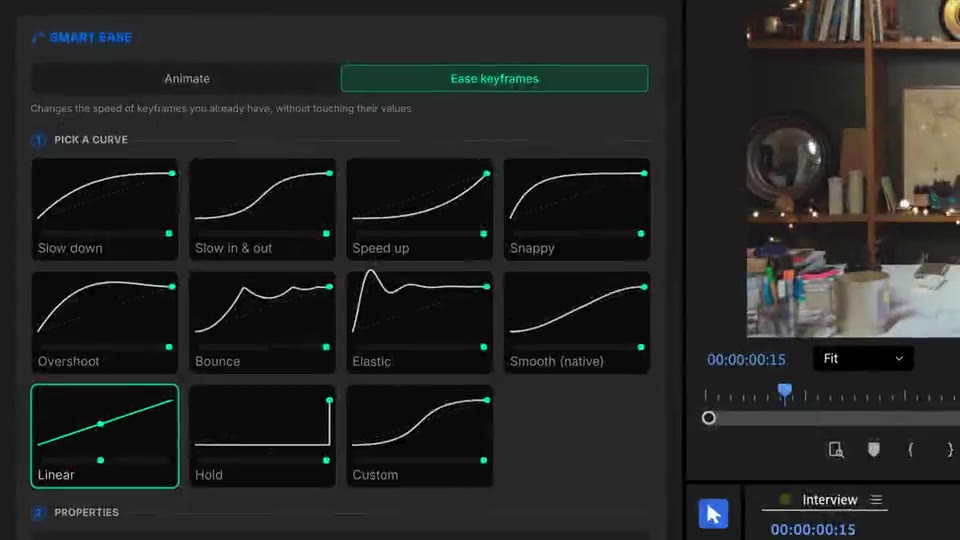This screenshot has height=540, width=960.
Task: Open the Interview sequence panel menu
Action: pyautogui.click(x=876, y=500)
